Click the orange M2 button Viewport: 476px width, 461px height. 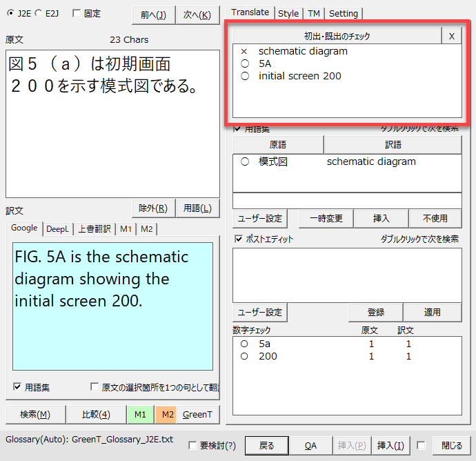pos(166,414)
